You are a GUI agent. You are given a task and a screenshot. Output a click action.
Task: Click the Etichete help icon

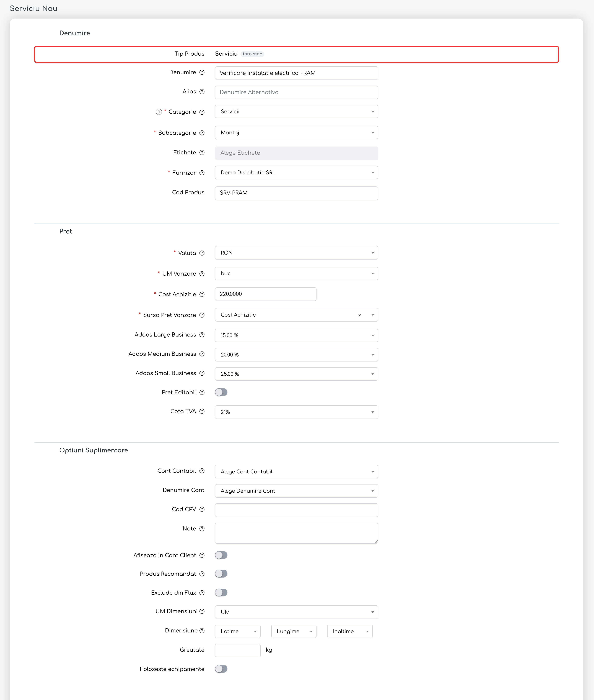[x=202, y=152]
